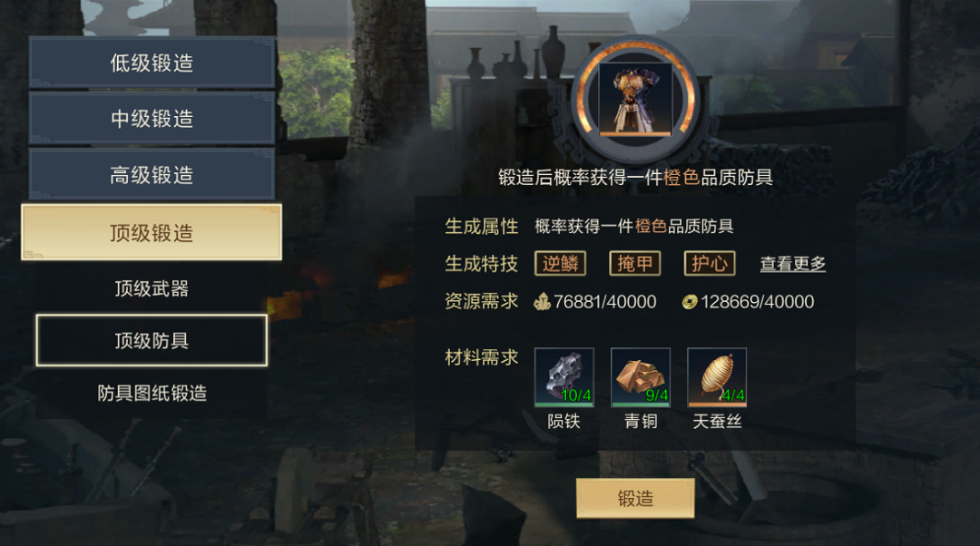Click the 青铜 bronze material icon
This screenshot has height=546, width=980.
coord(640,377)
